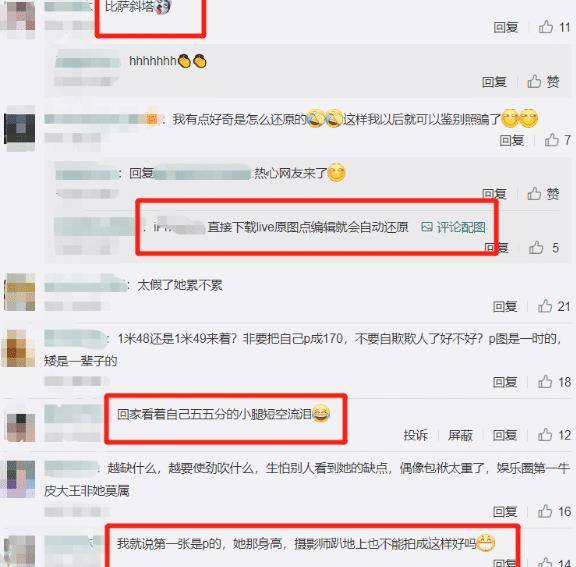Click 屏蔽 on the 小腿短 comment
The image size is (576, 567).
[x=460, y=435]
